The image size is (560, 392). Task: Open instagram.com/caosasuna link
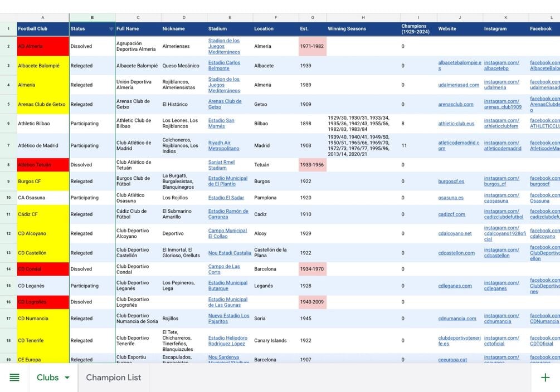(x=501, y=198)
